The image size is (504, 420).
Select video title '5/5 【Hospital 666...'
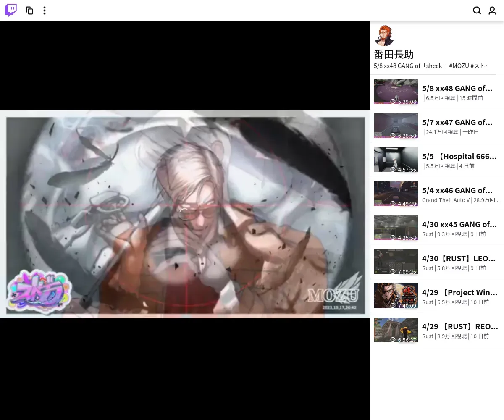click(x=459, y=156)
